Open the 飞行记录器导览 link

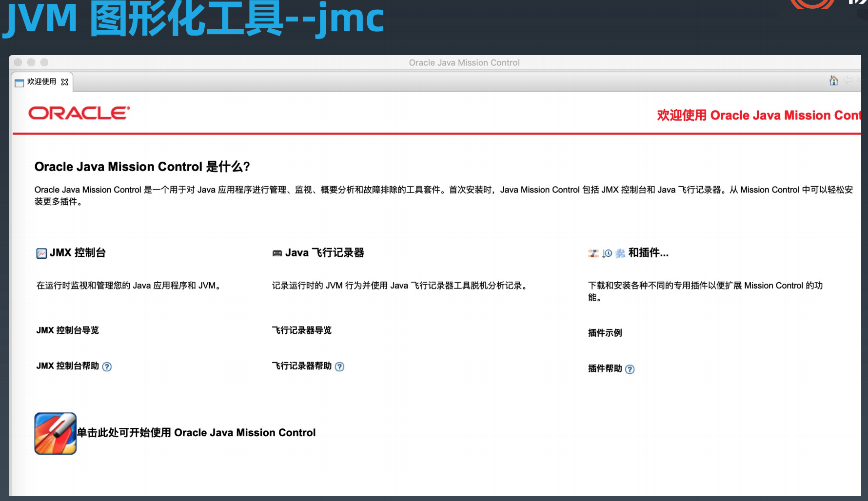(302, 330)
